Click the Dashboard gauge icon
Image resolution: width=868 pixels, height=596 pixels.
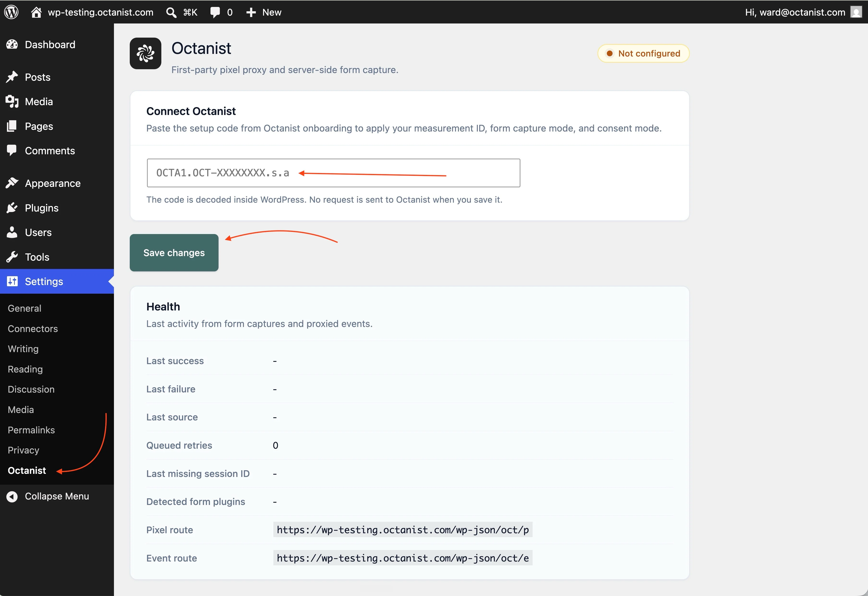(12, 45)
